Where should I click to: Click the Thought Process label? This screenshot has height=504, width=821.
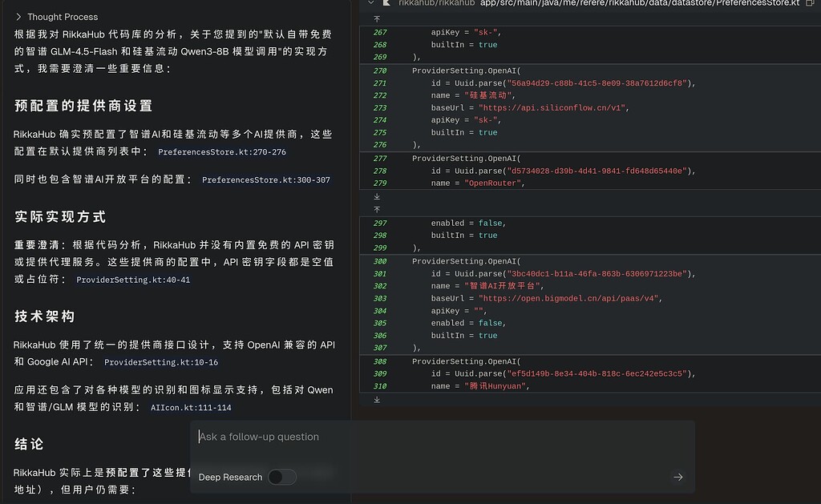63,17
